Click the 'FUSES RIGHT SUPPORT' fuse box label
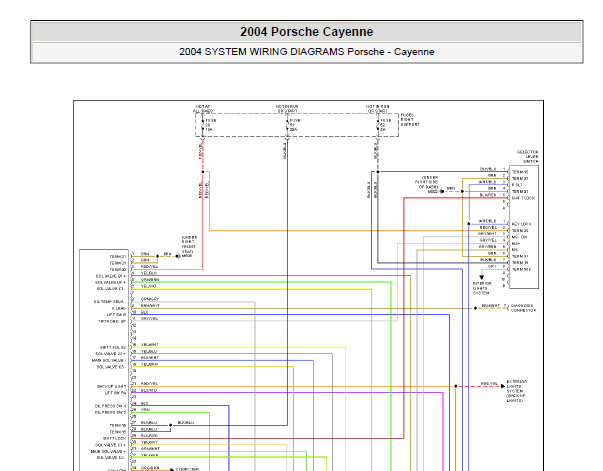 coord(410,120)
